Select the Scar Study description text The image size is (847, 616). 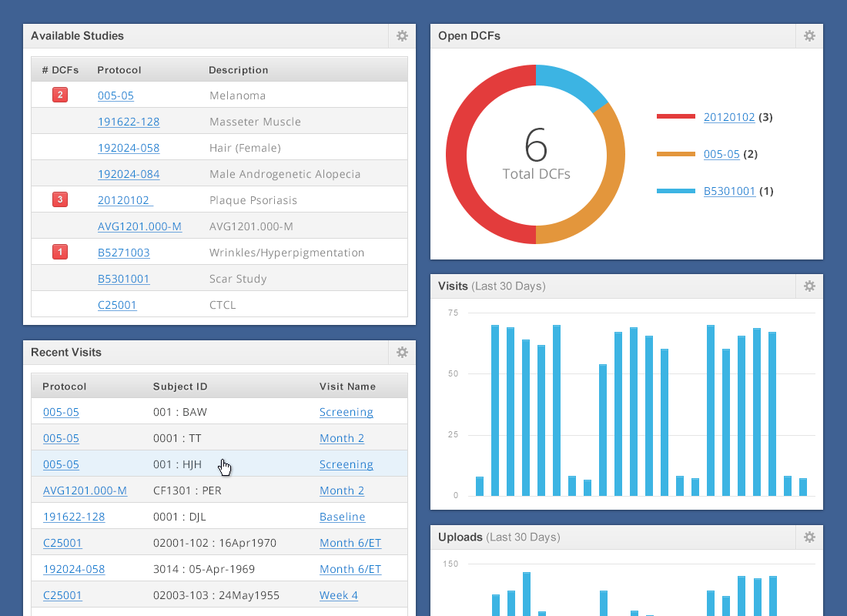[x=238, y=279]
